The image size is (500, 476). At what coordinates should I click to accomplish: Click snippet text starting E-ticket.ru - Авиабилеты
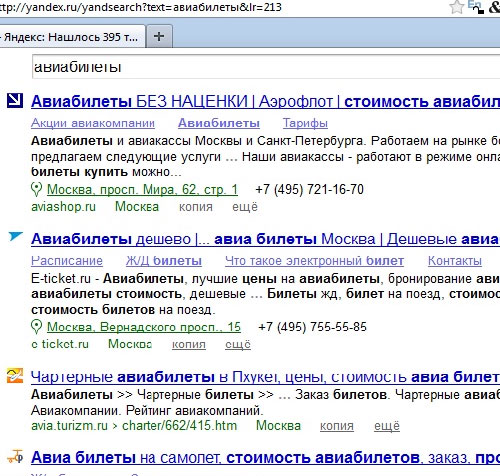coord(265,294)
